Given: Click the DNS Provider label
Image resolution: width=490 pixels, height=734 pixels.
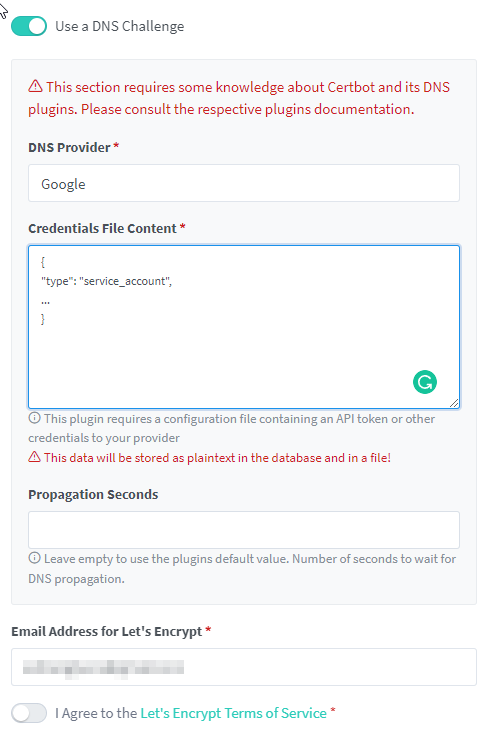Looking at the screenshot, I should point(69,147).
